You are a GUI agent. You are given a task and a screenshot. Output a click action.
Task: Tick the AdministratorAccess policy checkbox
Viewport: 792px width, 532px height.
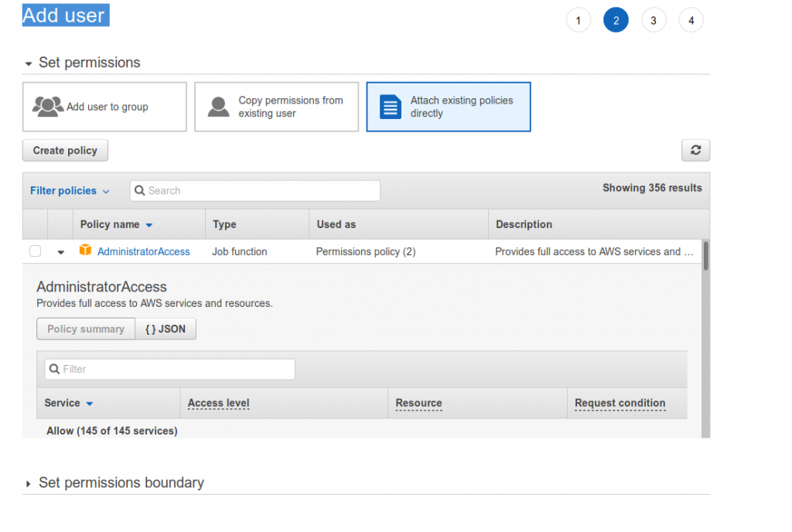coord(35,251)
